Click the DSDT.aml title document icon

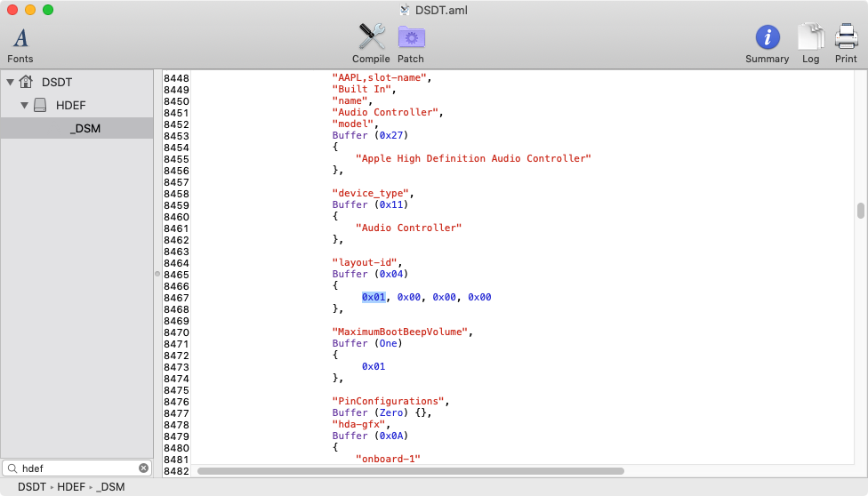point(406,10)
